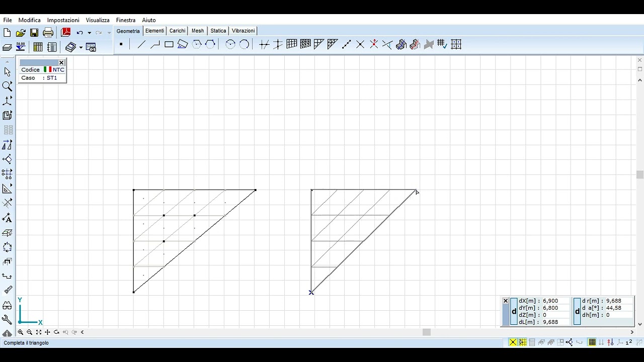Open the wrench options tool in sidebar
The image size is (644, 362).
(x=7, y=320)
